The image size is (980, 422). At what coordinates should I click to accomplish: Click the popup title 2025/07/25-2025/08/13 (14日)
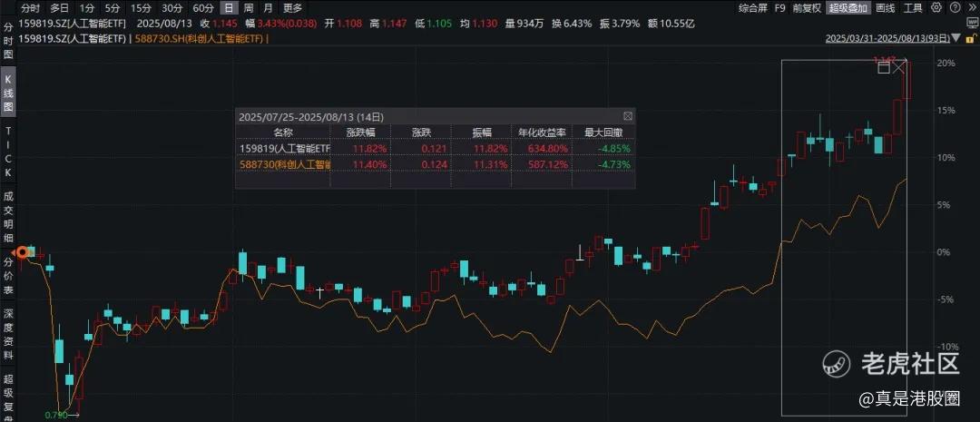tap(311, 116)
